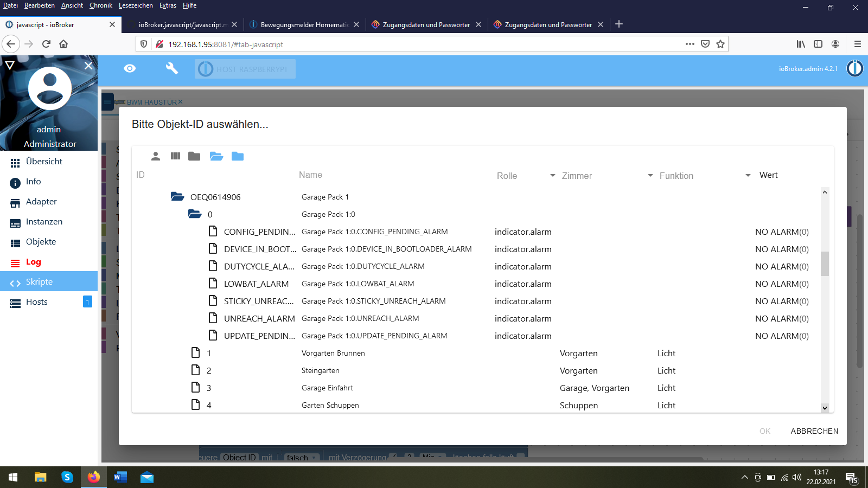
Task: Select channel 1 Vorgarten Brunnen
Action: (x=477, y=353)
